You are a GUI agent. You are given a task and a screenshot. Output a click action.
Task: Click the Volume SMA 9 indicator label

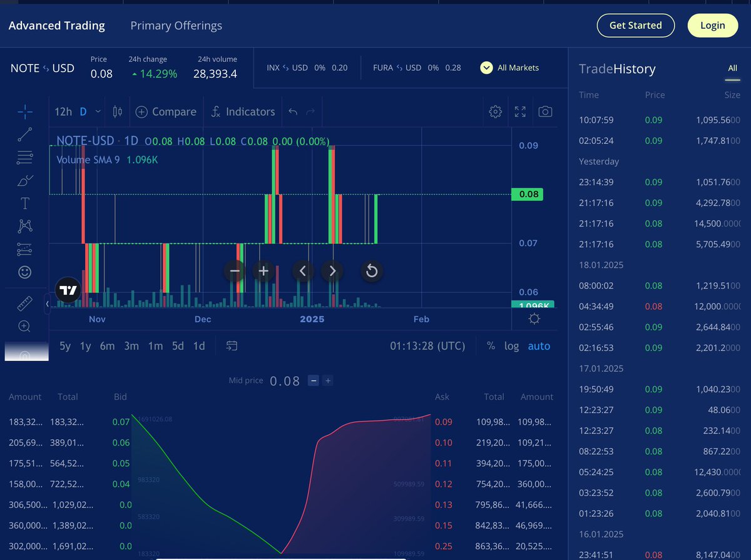point(88,160)
